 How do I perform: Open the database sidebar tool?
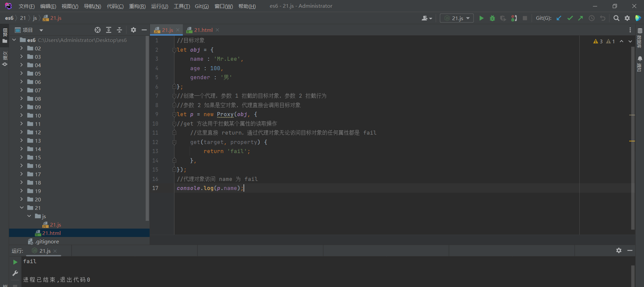click(x=640, y=38)
